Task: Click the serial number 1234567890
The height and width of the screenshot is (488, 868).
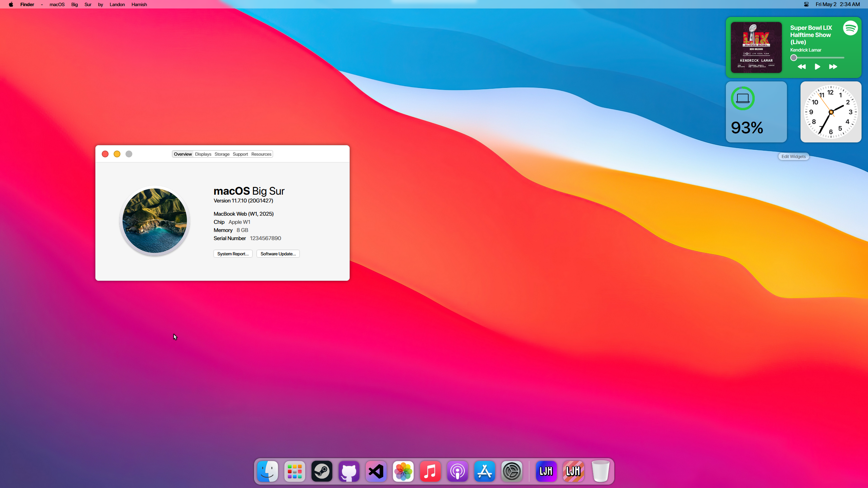Action: 266,238
